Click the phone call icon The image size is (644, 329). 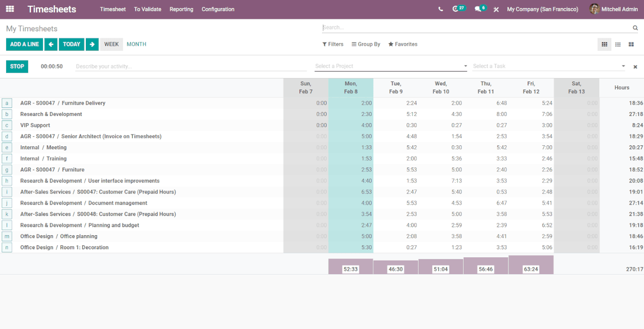441,9
